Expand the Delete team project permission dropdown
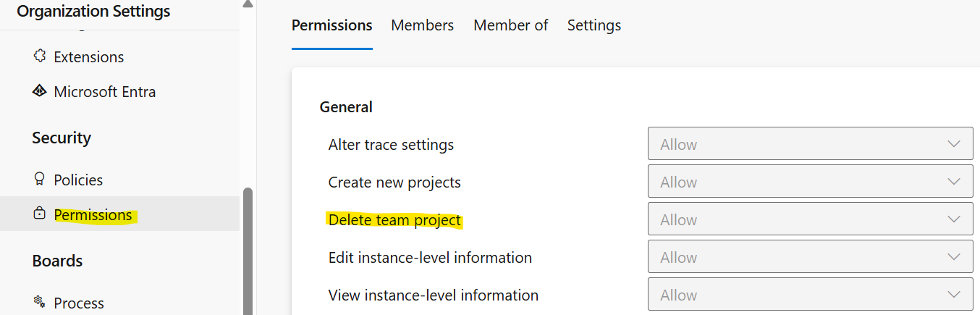Viewport: 980px width, 315px height. pyautogui.click(x=810, y=219)
